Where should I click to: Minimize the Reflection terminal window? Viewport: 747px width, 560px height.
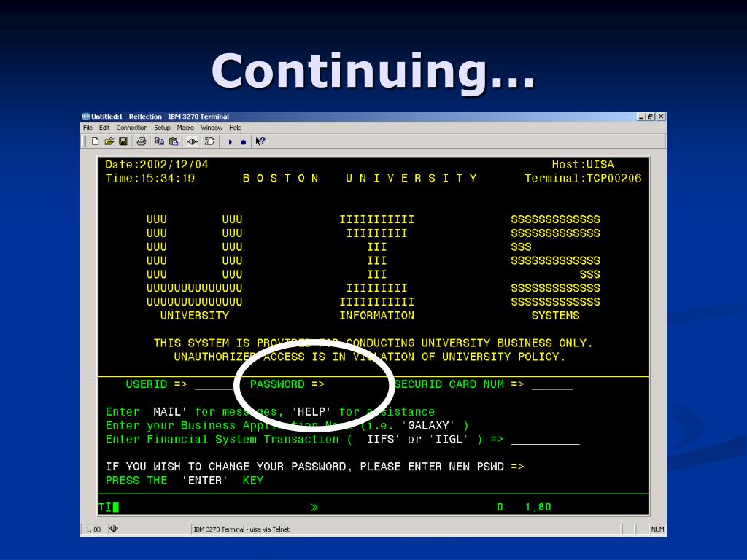pyautogui.click(x=641, y=117)
